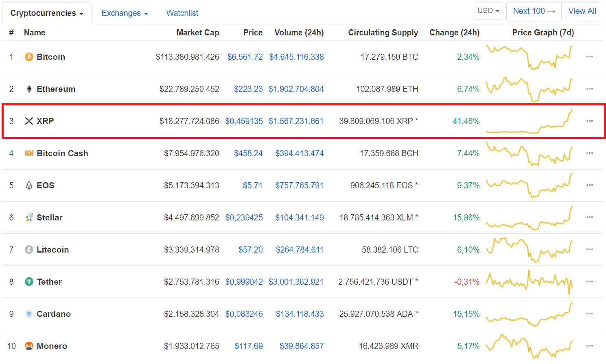Open Stellar 7-day price graph
The height and width of the screenshot is (364, 606).
(529, 218)
